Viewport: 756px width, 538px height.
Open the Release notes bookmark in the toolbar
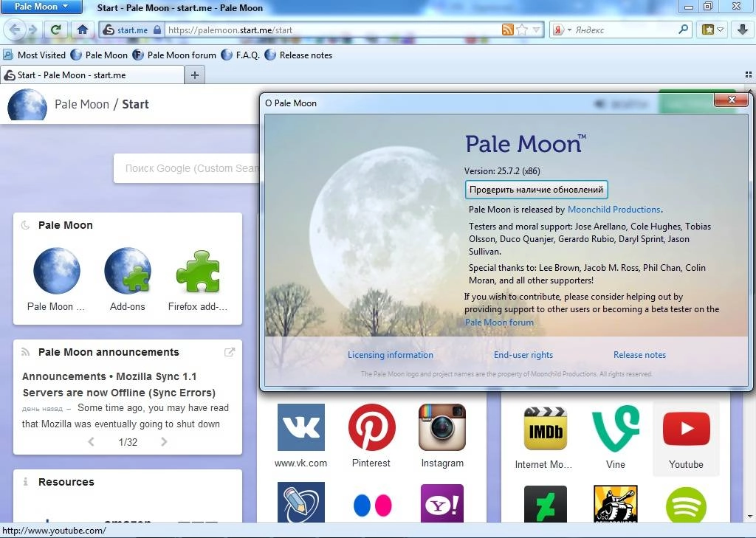coord(299,55)
